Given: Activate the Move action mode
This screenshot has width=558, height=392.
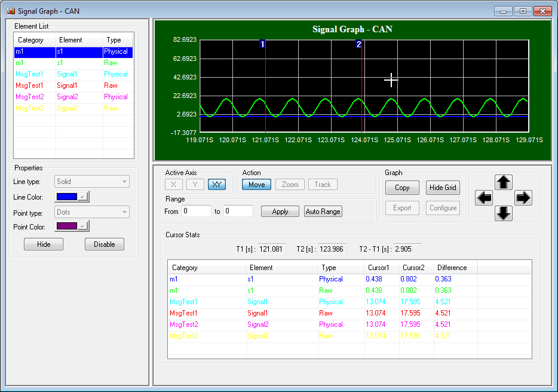Looking at the screenshot, I should click(x=256, y=185).
